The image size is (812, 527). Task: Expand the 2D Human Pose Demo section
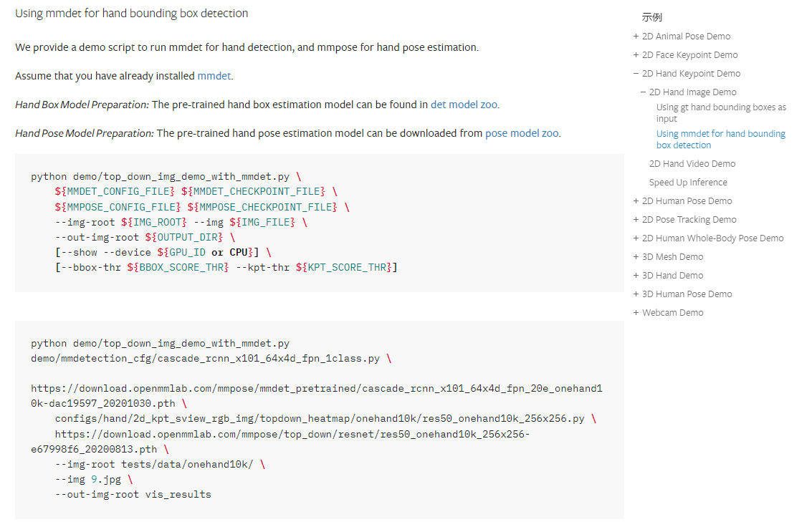coord(636,201)
